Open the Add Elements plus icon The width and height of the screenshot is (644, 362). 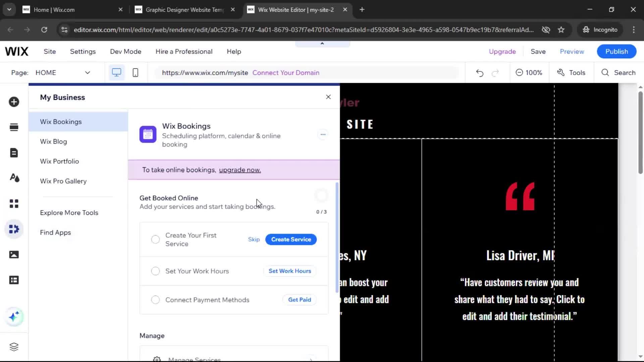(x=14, y=102)
